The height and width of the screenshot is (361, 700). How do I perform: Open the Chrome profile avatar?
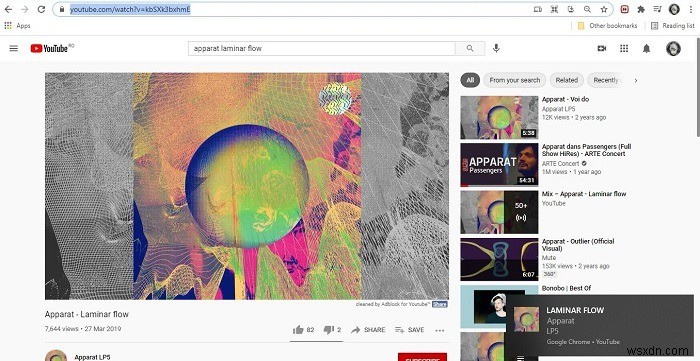click(674, 9)
